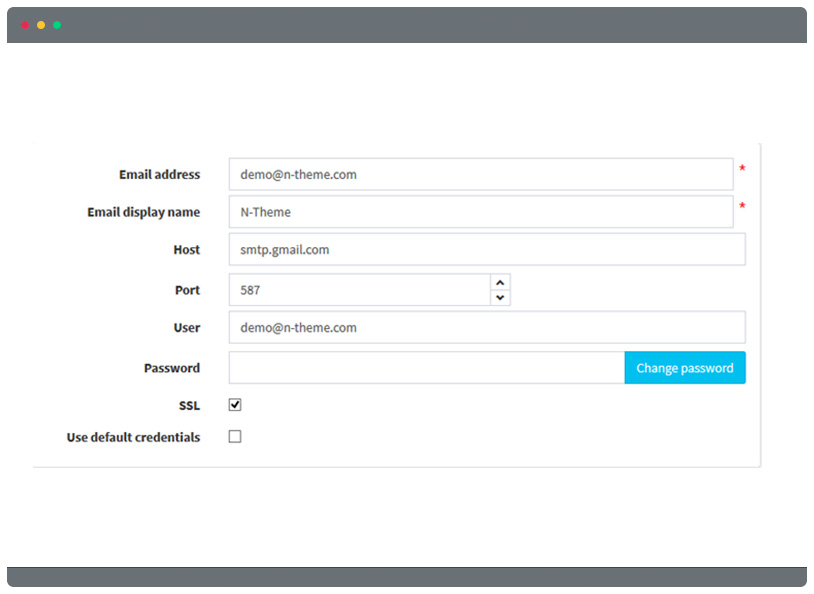Focus the Port number field showing 587
Screen dimensions: 814x594
point(360,290)
